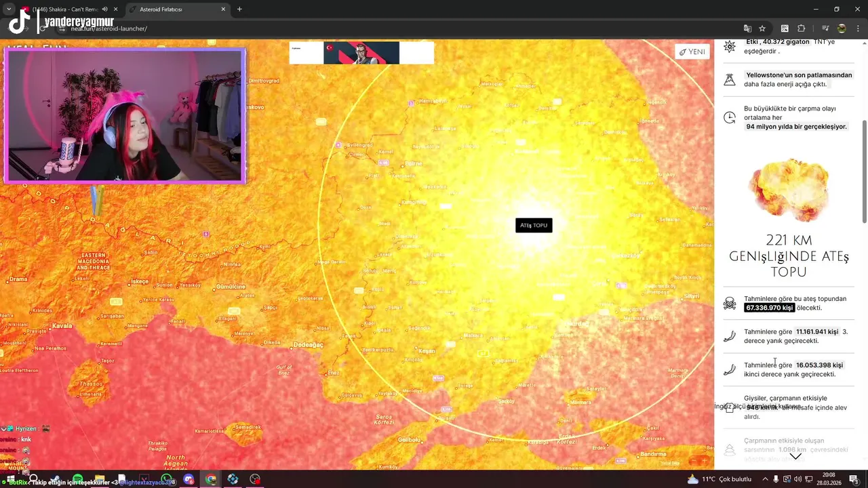Open the media control playlist icon

(x=825, y=28)
